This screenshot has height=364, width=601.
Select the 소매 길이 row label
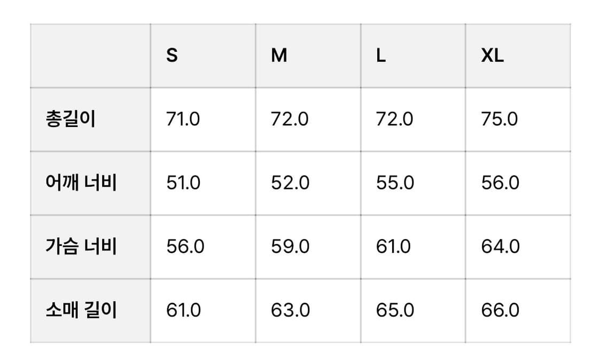[81, 310]
